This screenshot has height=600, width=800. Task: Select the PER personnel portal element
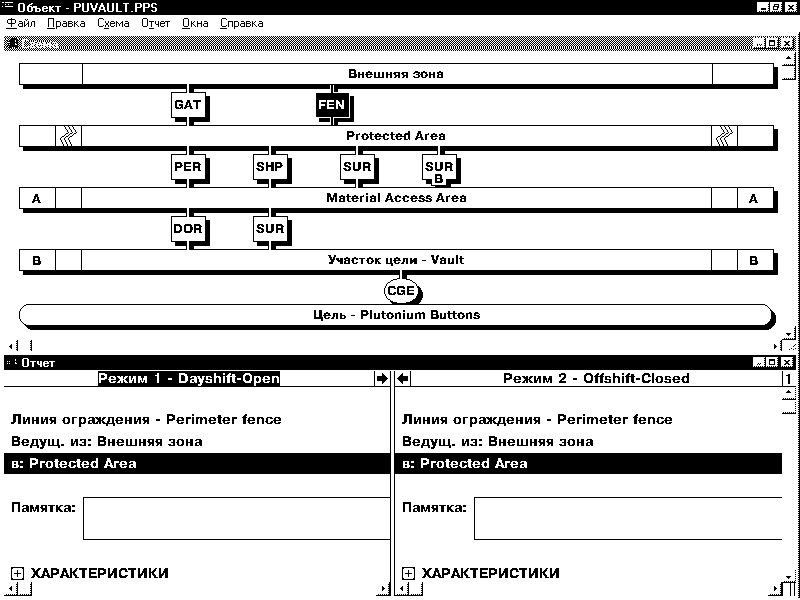pyautogui.click(x=188, y=167)
